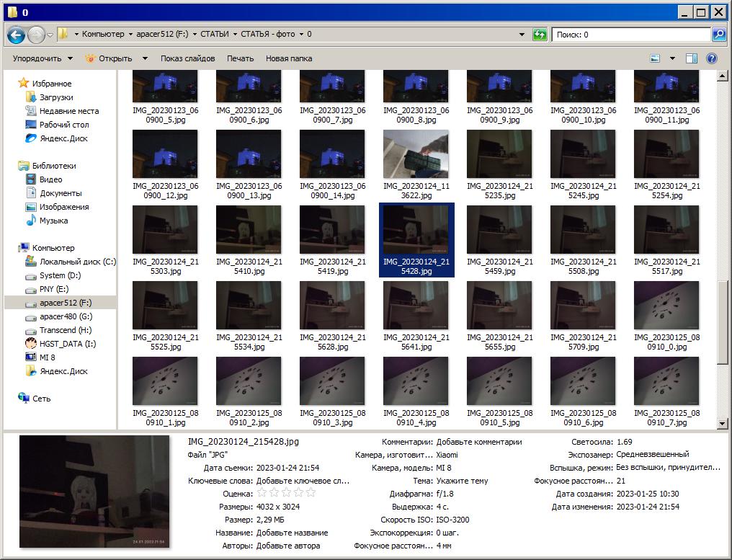Screen dimensions: 732x560
Task: Click 'Компьютер' in the address path
Action: click(x=103, y=34)
